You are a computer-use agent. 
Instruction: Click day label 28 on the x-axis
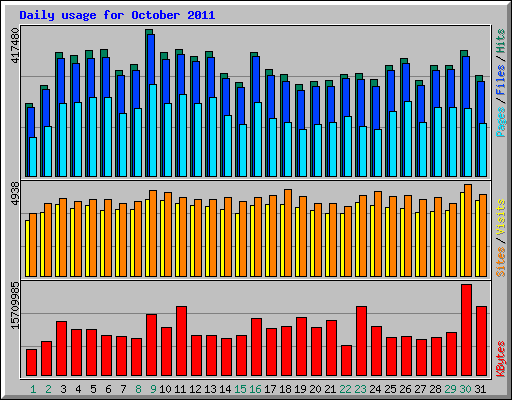(435, 389)
